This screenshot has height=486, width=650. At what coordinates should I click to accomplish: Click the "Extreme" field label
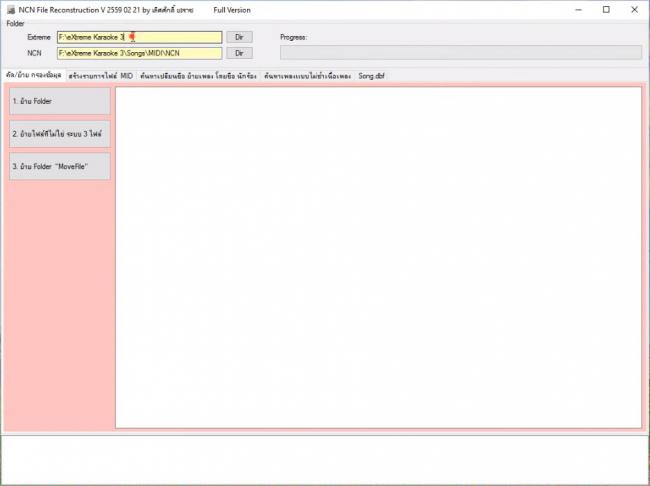click(x=39, y=37)
